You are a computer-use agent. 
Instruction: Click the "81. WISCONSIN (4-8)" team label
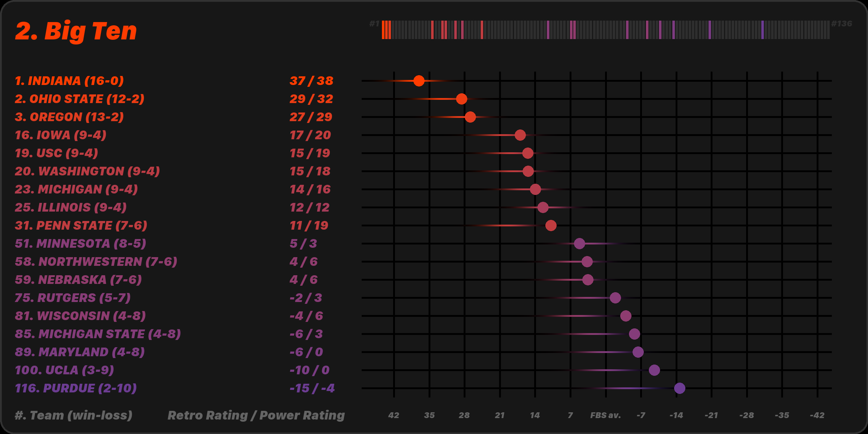coord(80,316)
